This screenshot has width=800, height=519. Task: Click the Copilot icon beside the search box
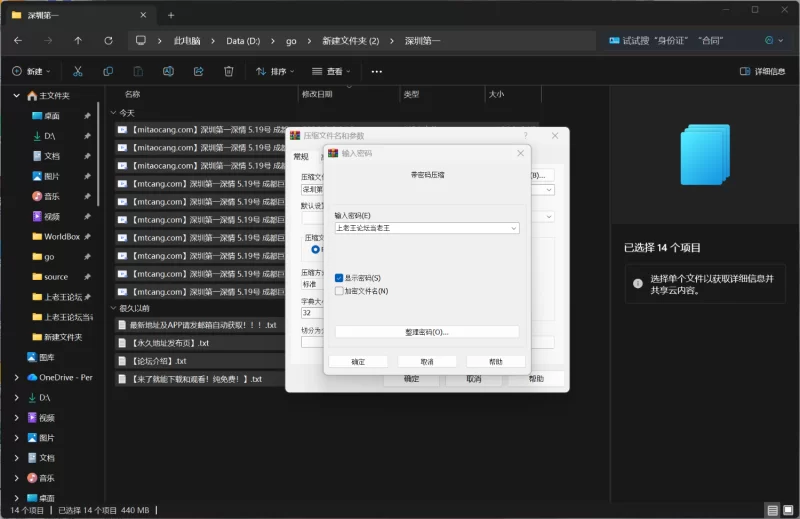[769, 40]
